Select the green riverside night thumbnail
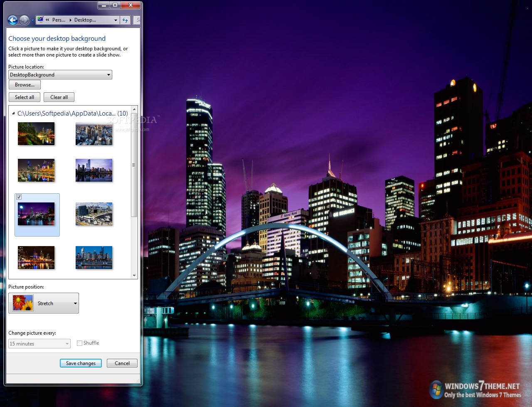Screen dimensions: 532x407 (x=36, y=133)
